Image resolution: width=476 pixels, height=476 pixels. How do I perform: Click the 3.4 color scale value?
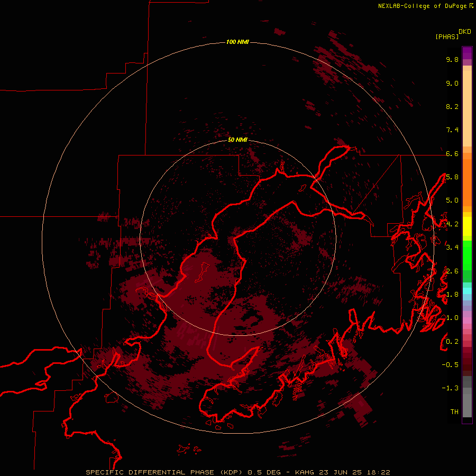tap(452, 248)
